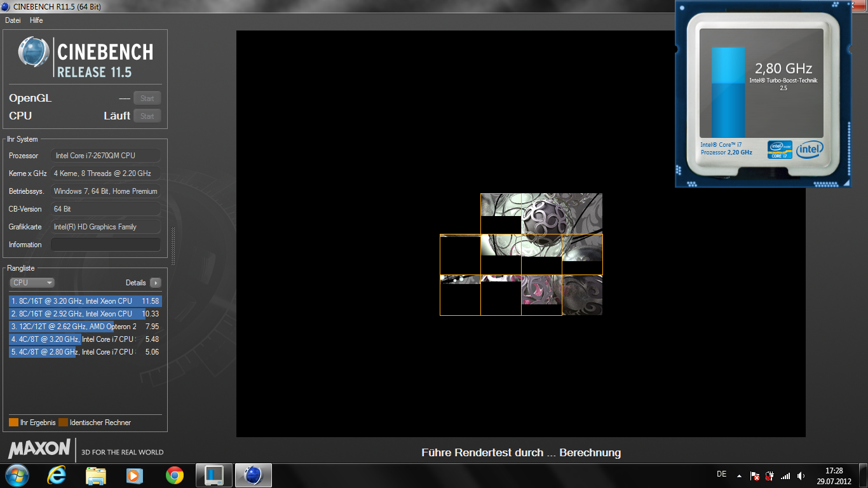Click the volume speaker tray icon
Screen dimensions: 868x488
(x=801, y=475)
